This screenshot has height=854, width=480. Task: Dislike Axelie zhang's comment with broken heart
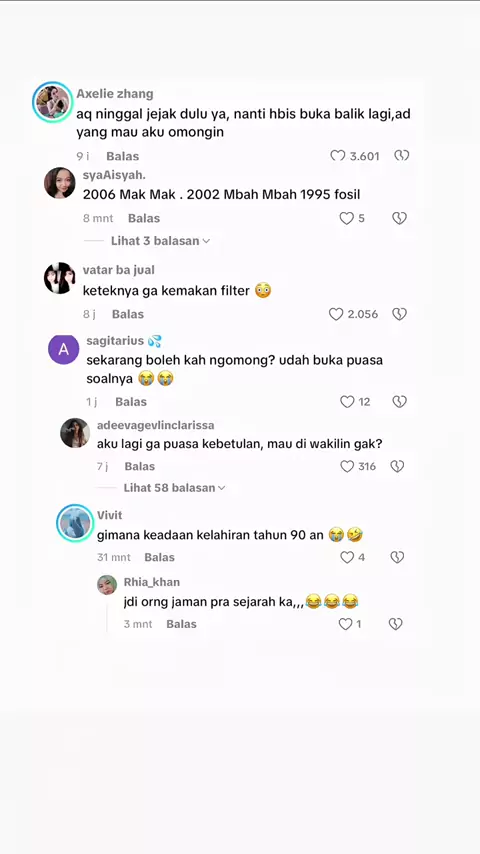[x=402, y=156]
